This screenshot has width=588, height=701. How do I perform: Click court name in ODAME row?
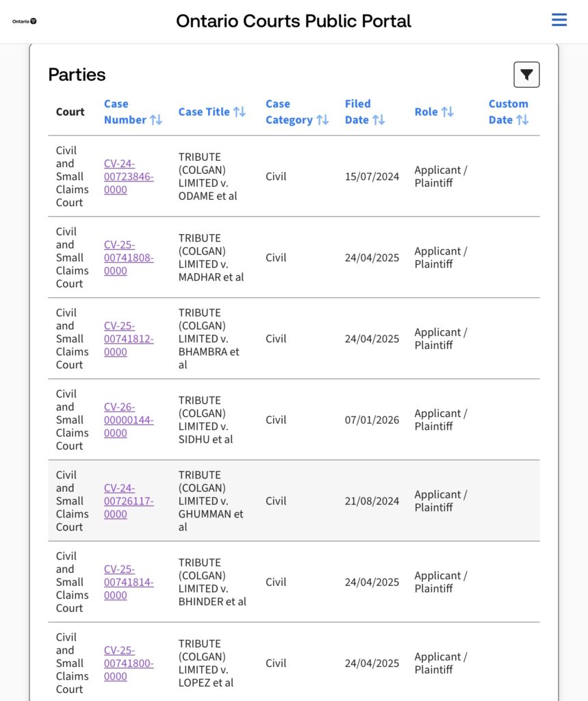72,177
